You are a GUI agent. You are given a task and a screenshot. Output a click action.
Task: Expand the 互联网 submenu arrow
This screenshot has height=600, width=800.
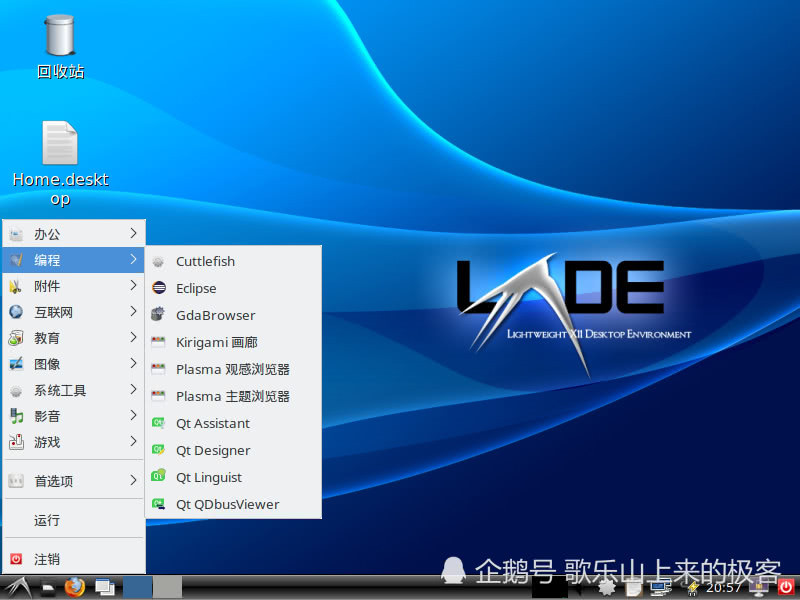(x=133, y=311)
